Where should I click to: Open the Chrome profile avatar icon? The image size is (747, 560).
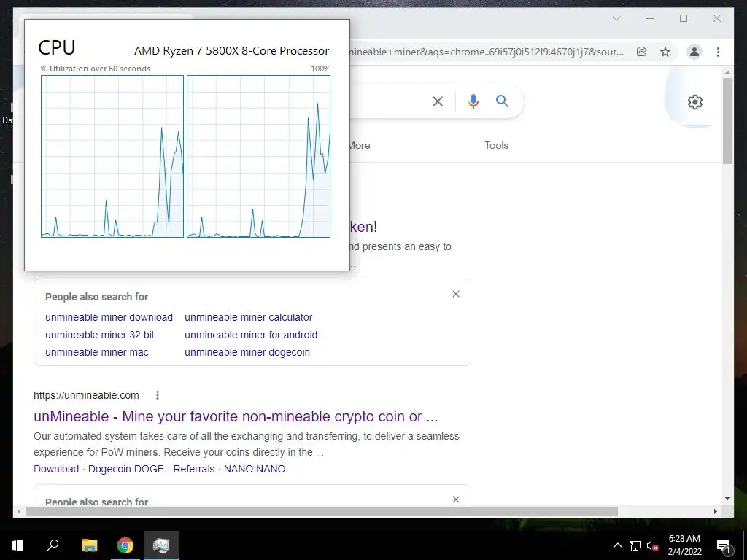694,52
